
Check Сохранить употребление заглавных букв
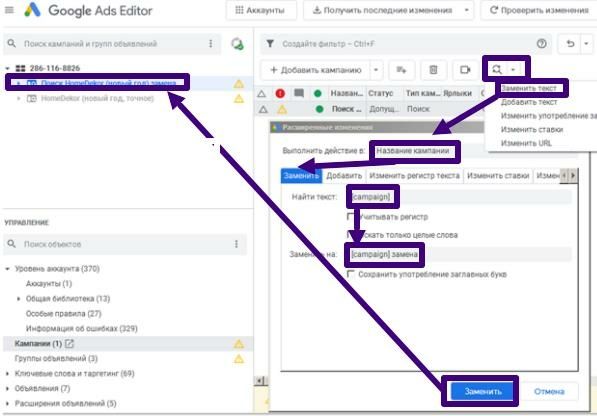350,274
